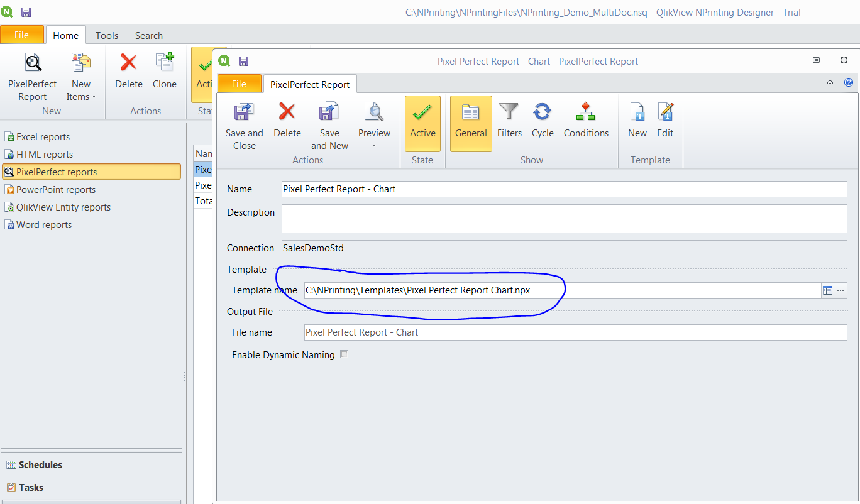Click Clone in main window ribbon
This screenshot has width=860, height=504.
point(165,70)
